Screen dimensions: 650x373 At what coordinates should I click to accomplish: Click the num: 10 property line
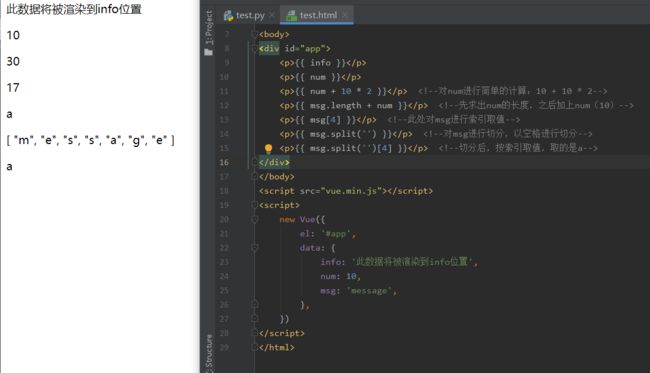[x=340, y=276]
